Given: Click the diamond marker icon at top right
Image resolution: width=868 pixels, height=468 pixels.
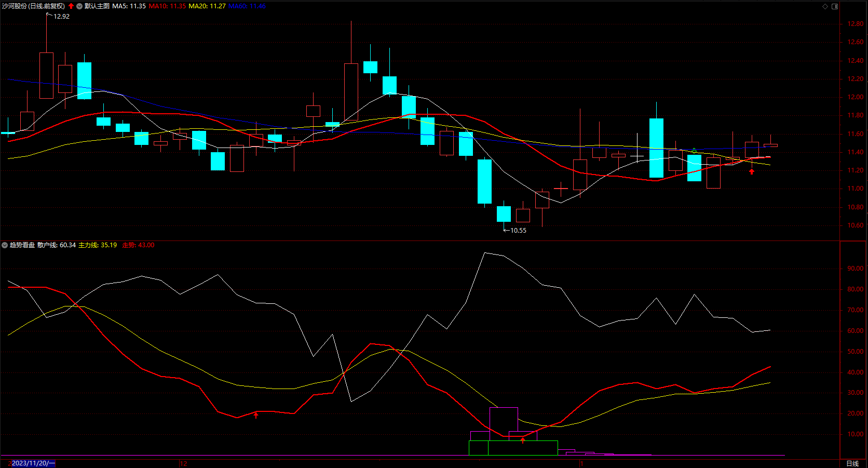Looking at the screenshot, I should (825, 6).
